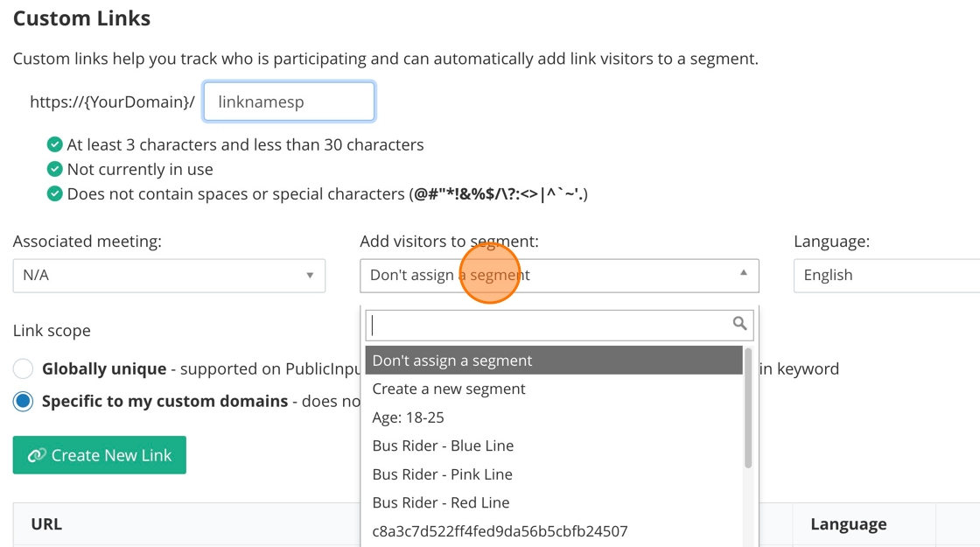Image resolution: width=980 pixels, height=547 pixels.
Task: Select 'Specific to my custom domains' scope
Action: point(24,401)
